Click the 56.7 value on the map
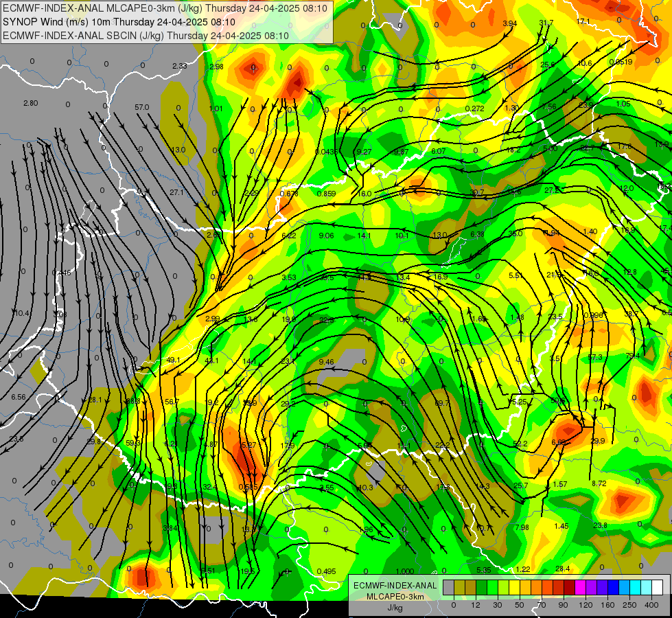Screen dimensions: 672x618 click(x=172, y=402)
